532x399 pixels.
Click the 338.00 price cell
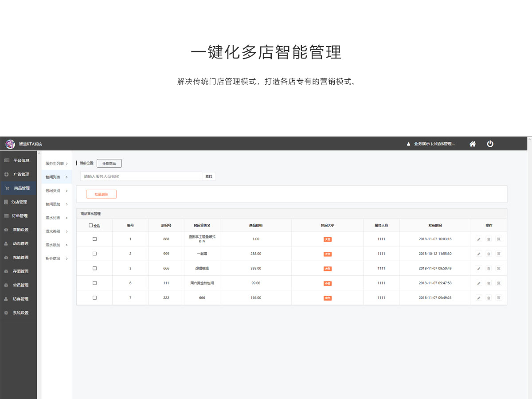click(256, 268)
